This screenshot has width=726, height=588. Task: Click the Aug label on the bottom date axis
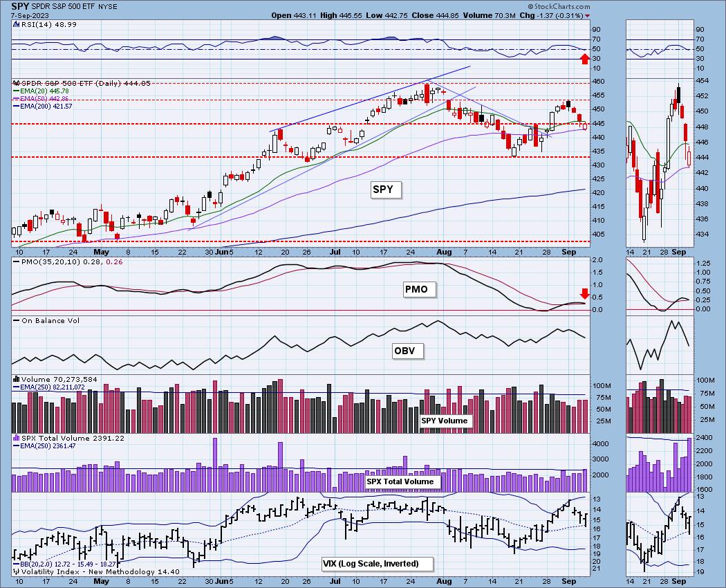(445, 581)
